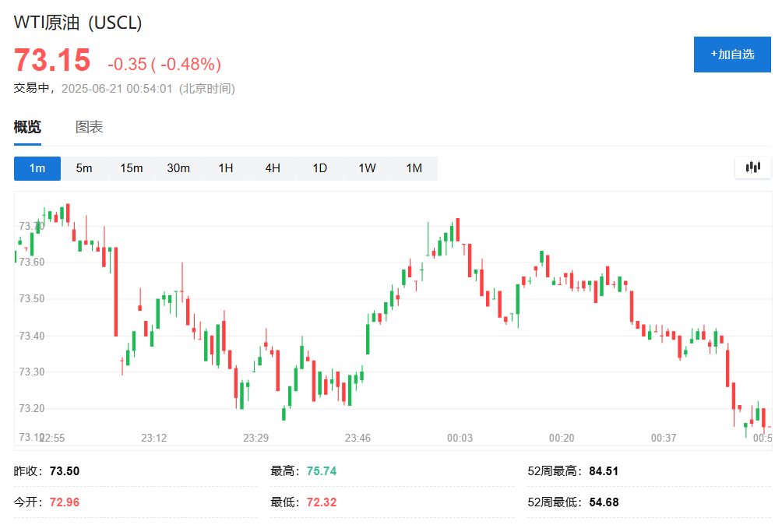Click the current price 73.15

pyautogui.click(x=52, y=60)
